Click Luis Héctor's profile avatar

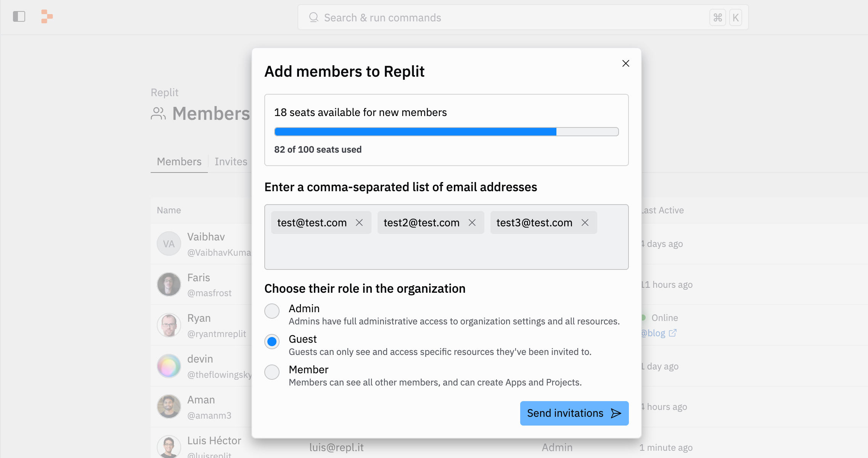coord(169,447)
